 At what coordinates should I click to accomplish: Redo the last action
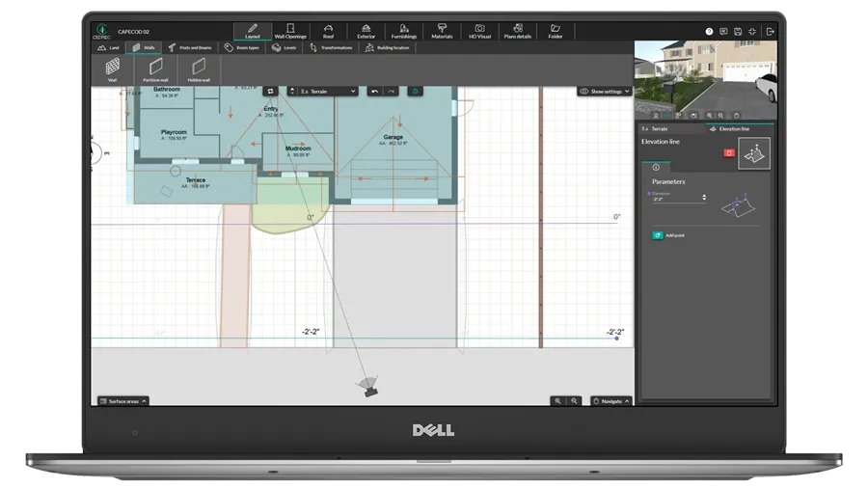tap(392, 92)
